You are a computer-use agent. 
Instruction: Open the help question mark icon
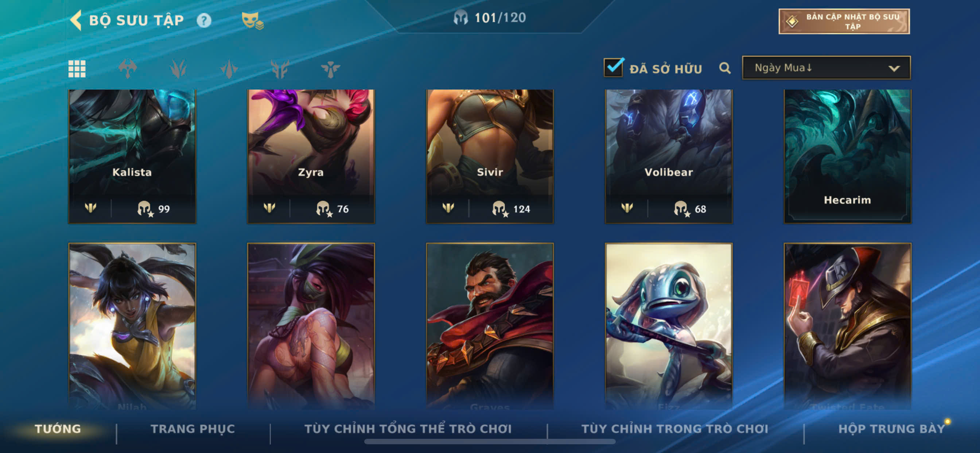point(204,20)
